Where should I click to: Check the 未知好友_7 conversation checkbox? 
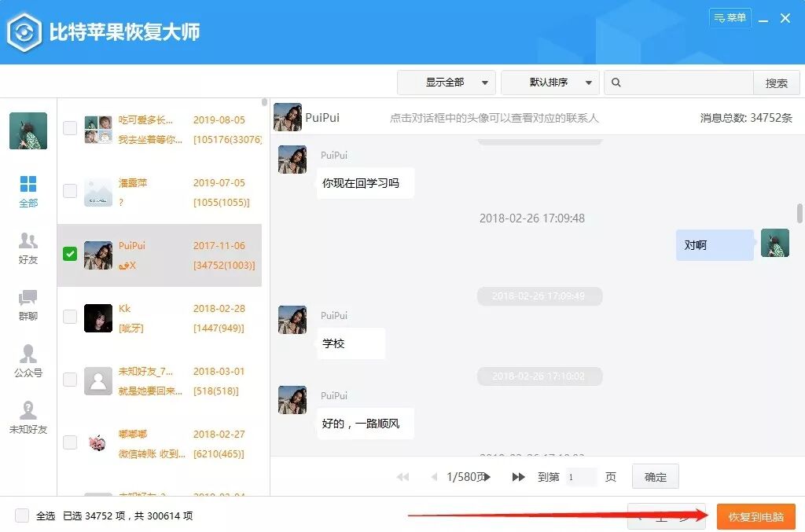70,380
